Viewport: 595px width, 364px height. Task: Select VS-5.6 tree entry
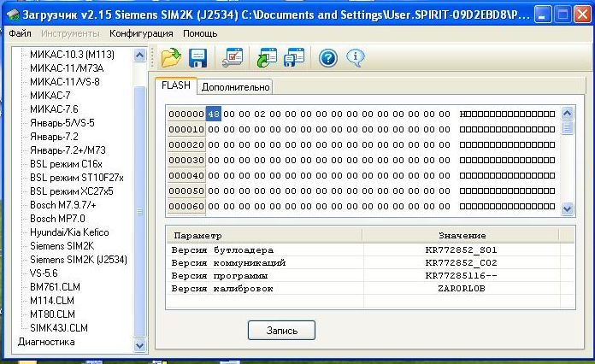44,273
